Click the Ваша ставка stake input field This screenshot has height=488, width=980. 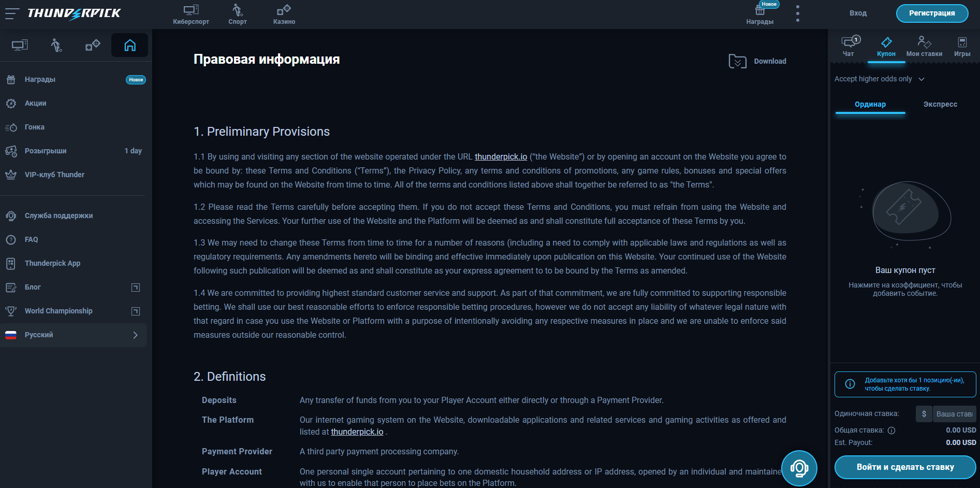click(x=954, y=414)
